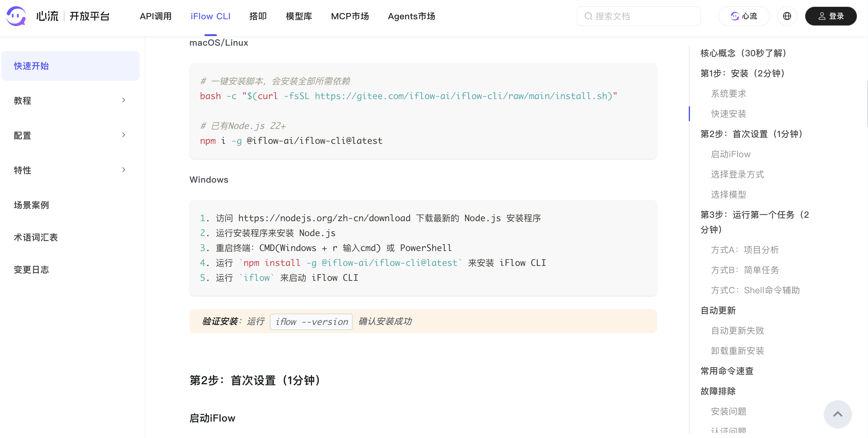Open 变更日志 in the sidebar
Image resolution: width=868 pixels, height=438 pixels.
click(x=31, y=270)
